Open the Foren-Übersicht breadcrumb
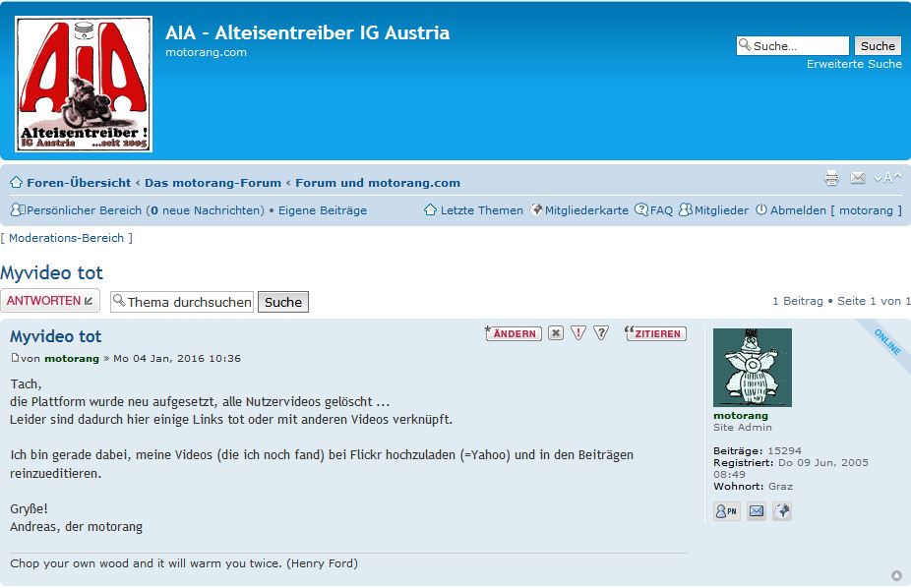Viewport: 911px width, 588px height. point(79,183)
